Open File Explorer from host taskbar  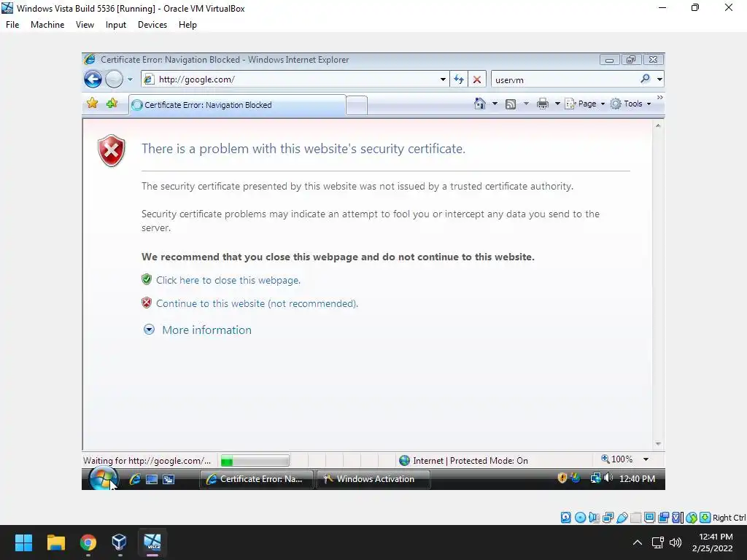tap(55, 542)
